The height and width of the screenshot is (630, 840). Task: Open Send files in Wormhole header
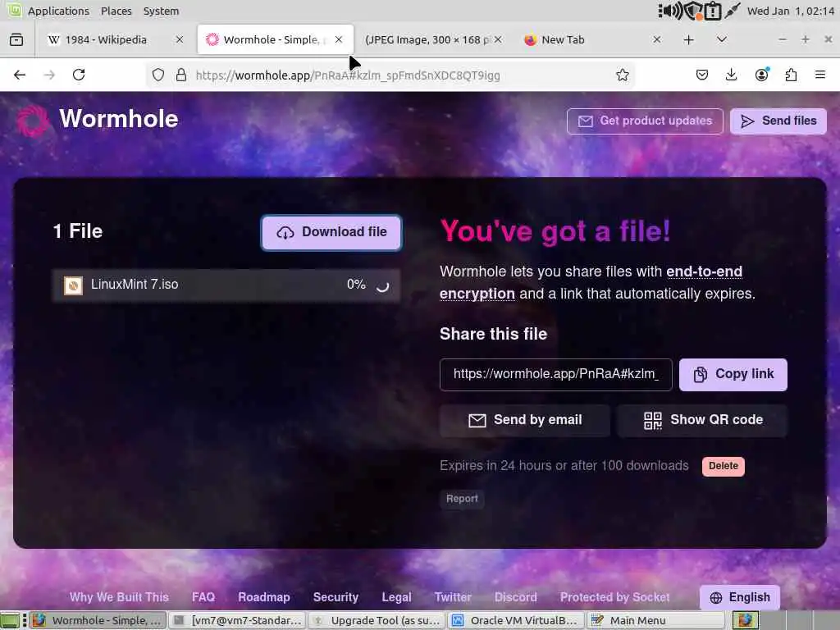[x=778, y=121]
